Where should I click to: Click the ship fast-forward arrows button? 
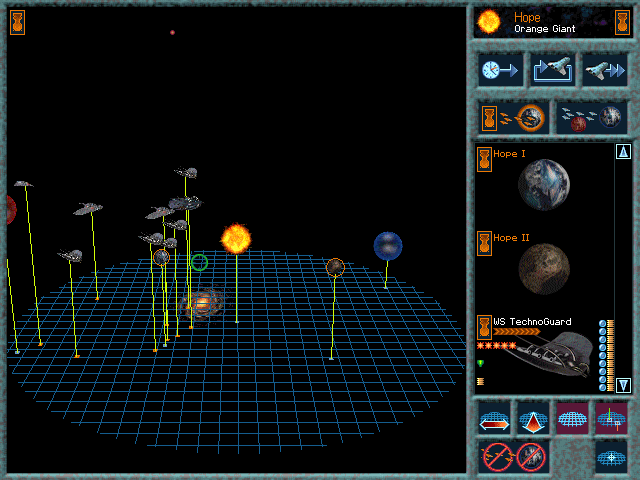click(604, 70)
